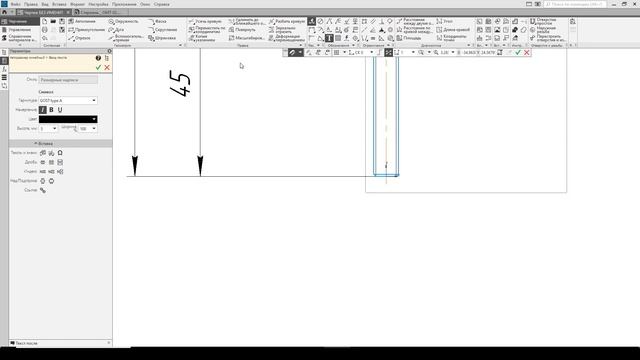Confirm with green checkmark in floating toolbar

pyautogui.click(x=518, y=53)
